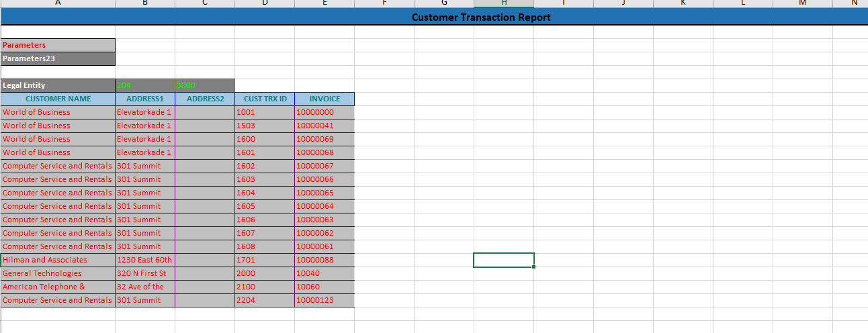Click invoice number 10000069

pyautogui.click(x=324, y=139)
